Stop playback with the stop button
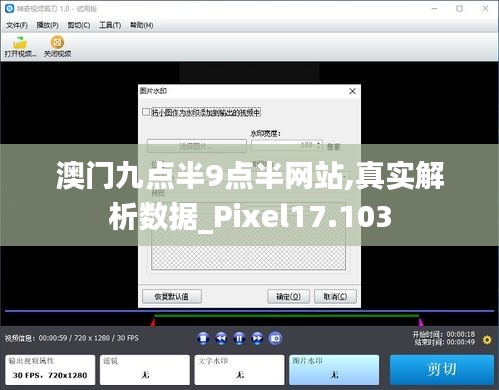This screenshot has width=499, height=390. 203,339
